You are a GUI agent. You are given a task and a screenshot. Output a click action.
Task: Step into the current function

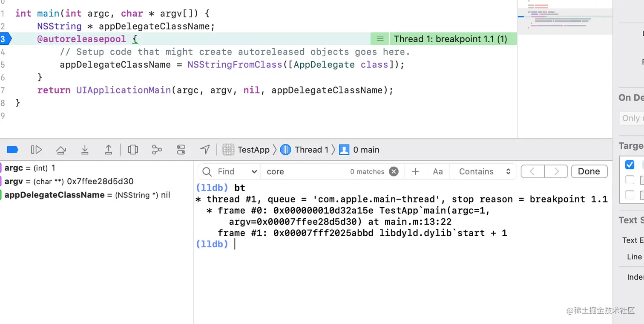coord(85,150)
